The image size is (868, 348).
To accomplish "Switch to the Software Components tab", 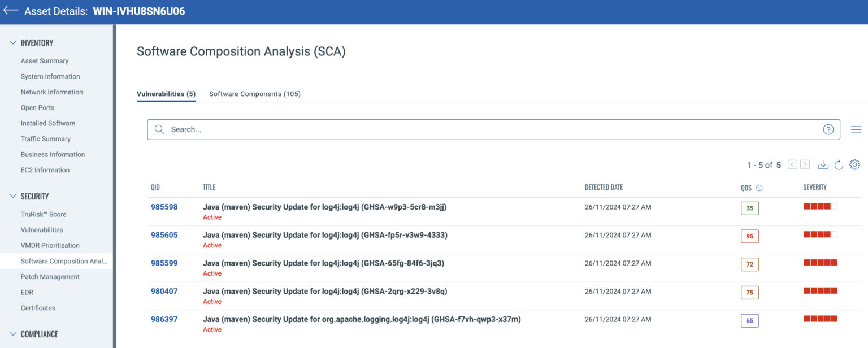I will (x=255, y=94).
